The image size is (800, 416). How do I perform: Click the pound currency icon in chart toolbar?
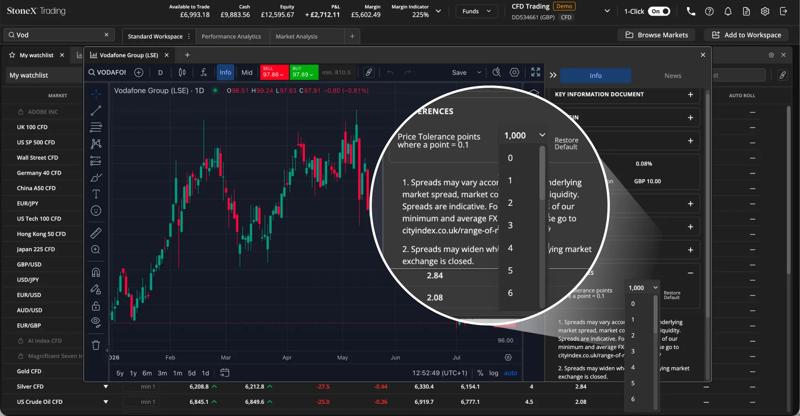[x=204, y=72]
